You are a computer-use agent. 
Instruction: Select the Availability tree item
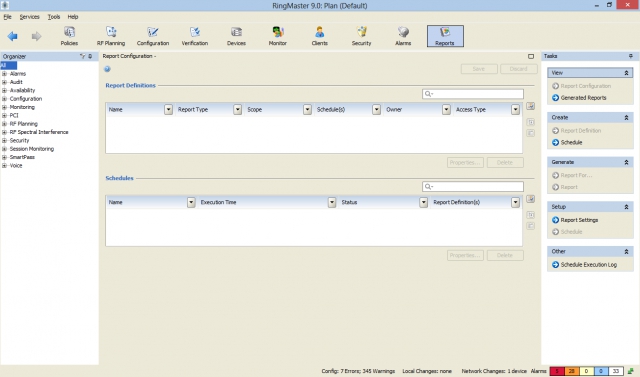coord(22,91)
